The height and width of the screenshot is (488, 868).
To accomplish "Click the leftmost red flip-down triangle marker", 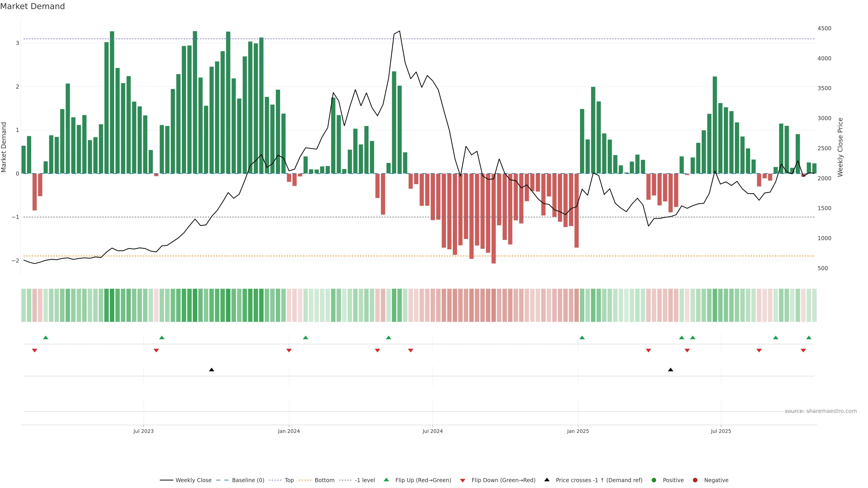I will click(34, 351).
